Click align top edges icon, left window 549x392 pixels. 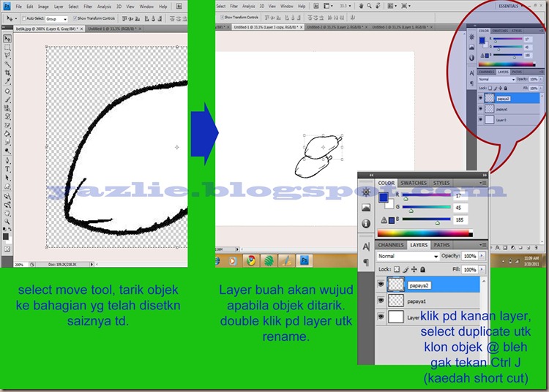[124, 18]
